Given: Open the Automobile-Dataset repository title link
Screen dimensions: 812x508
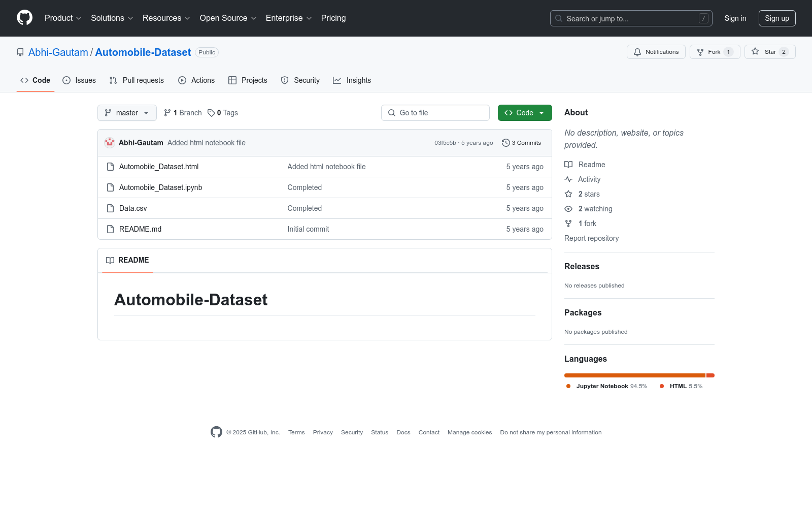Looking at the screenshot, I should click(143, 52).
